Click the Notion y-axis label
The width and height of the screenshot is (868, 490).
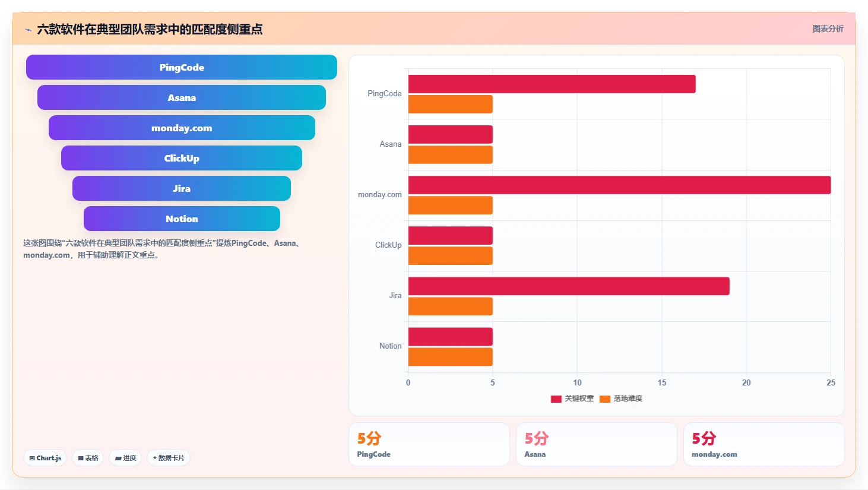pyautogui.click(x=390, y=346)
